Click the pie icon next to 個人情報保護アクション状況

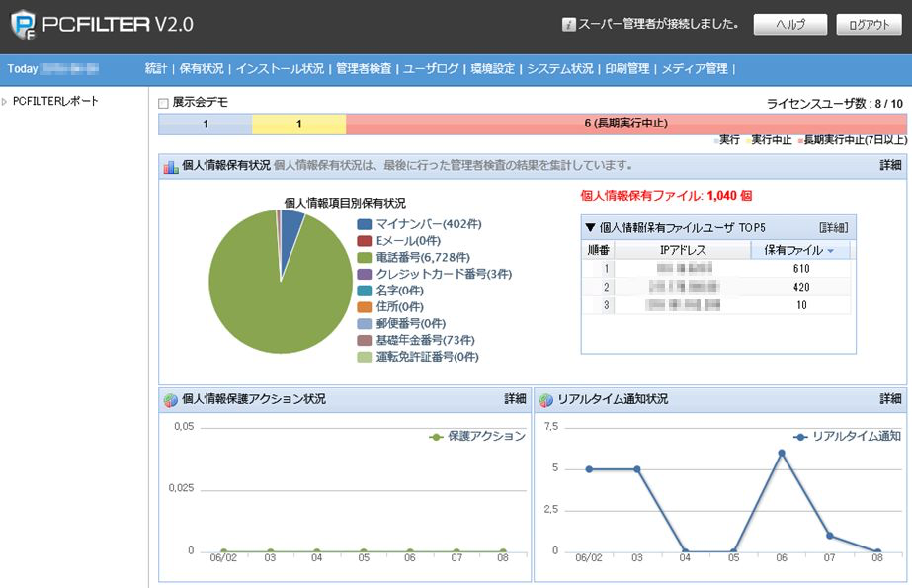pos(170,400)
